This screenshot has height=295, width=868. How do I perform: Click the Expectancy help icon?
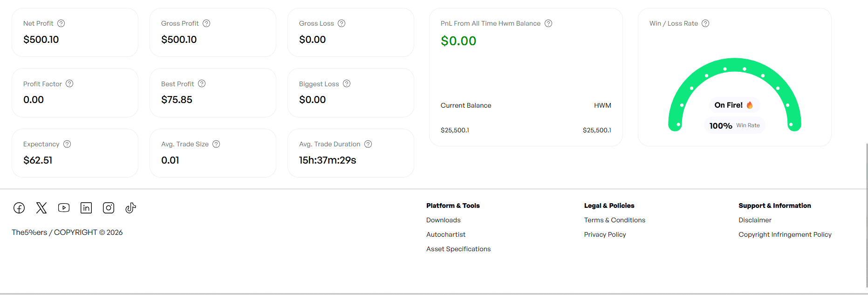tap(67, 144)
